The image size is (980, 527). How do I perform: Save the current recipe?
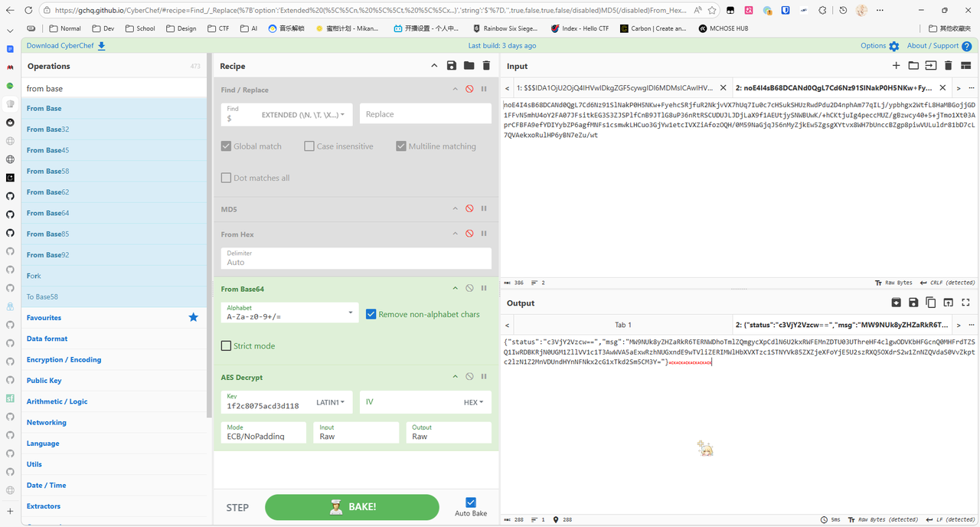point(452,66)
